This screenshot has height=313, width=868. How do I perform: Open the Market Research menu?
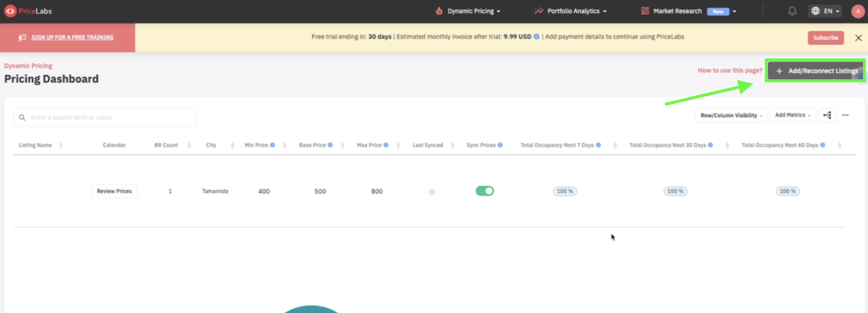pos(688,11)
